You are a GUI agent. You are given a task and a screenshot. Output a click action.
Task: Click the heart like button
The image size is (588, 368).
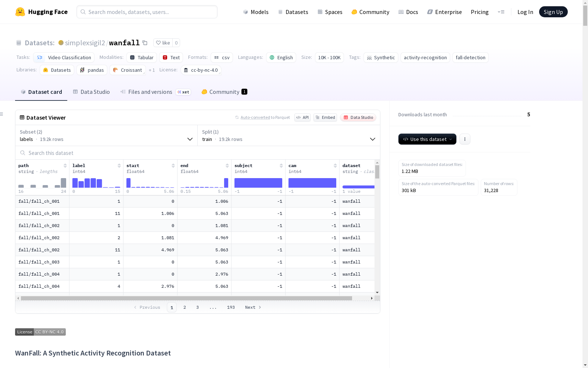163,43
